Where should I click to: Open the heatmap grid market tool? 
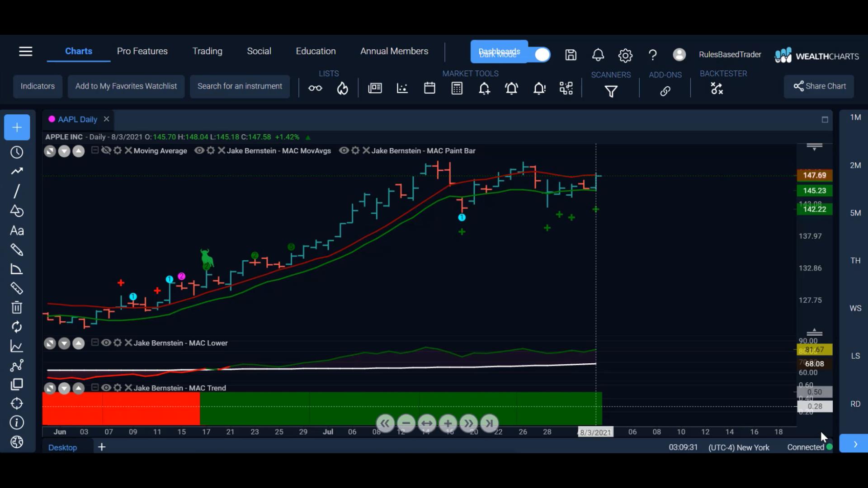click(x=566, y=88)
